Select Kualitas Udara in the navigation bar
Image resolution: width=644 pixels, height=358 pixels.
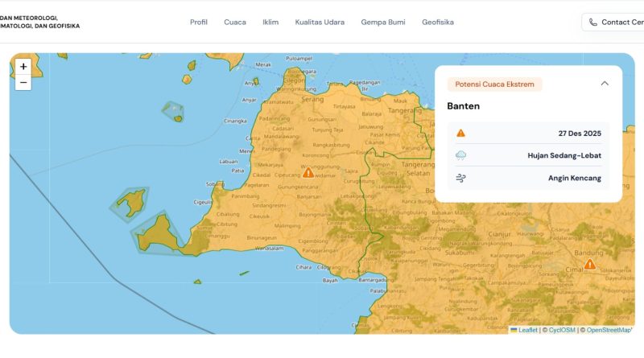click(x=320, y=23)
